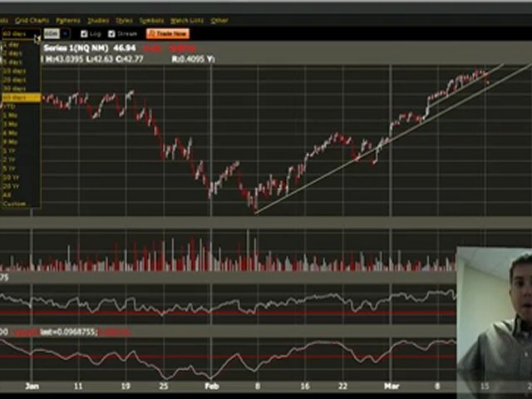Select All in the range list

21,195
